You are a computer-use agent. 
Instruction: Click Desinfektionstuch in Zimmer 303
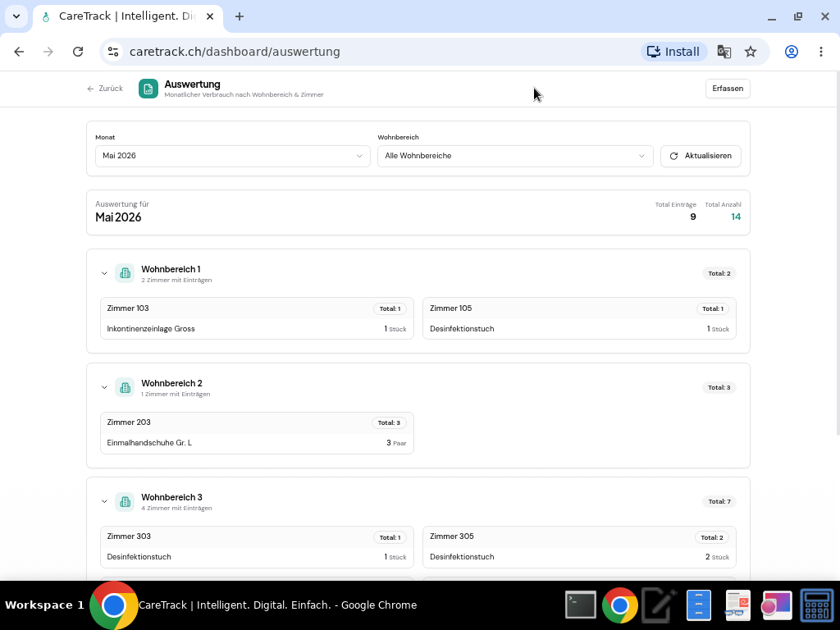[x=139, y=557]
